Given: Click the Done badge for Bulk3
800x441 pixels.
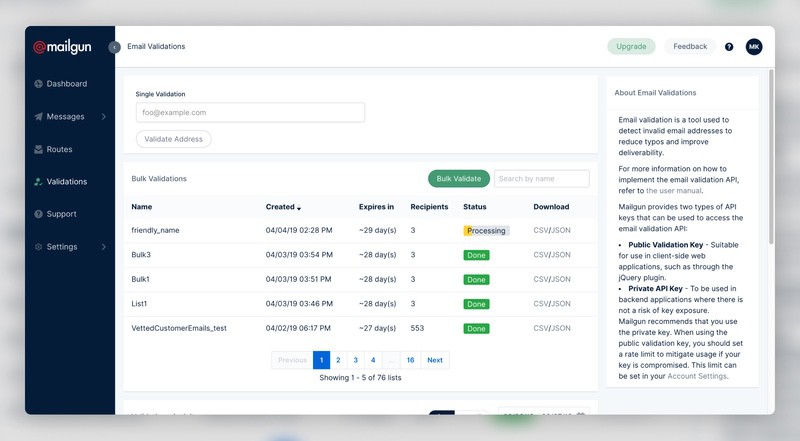Looking at the screenshot, I should [x=476, y=255].
